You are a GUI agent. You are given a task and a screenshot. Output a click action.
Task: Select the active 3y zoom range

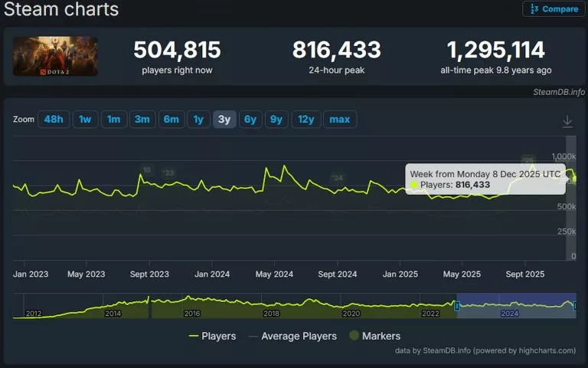(x=224, y=120)
